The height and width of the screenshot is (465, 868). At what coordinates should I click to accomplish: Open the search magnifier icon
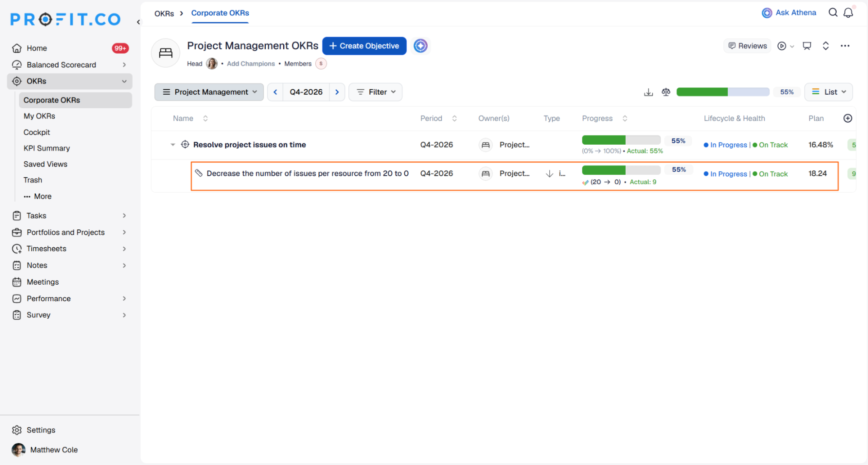coord(833,13)
